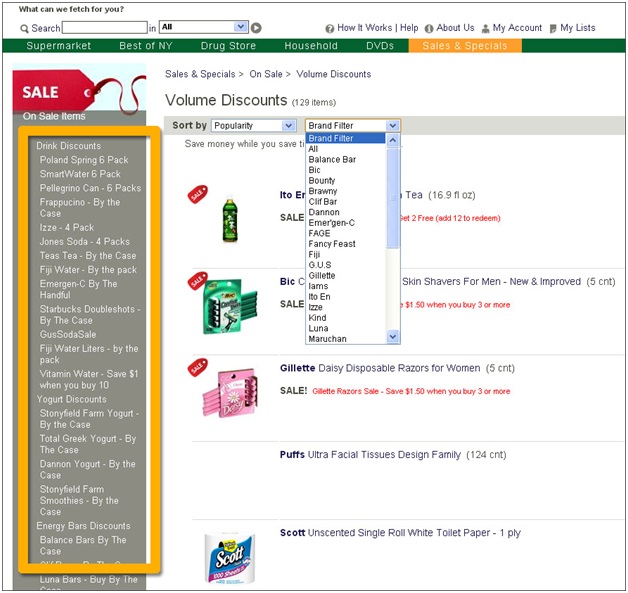Click the search go arrow button

coord(256,28)
